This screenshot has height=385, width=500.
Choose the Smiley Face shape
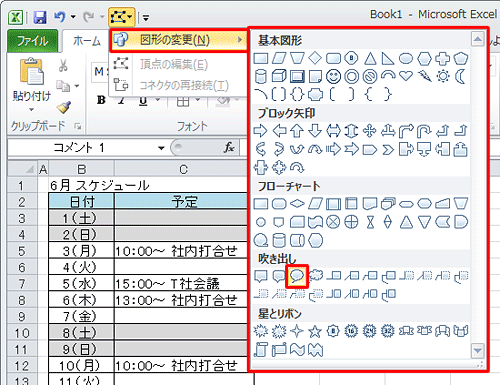coord(333,76)
